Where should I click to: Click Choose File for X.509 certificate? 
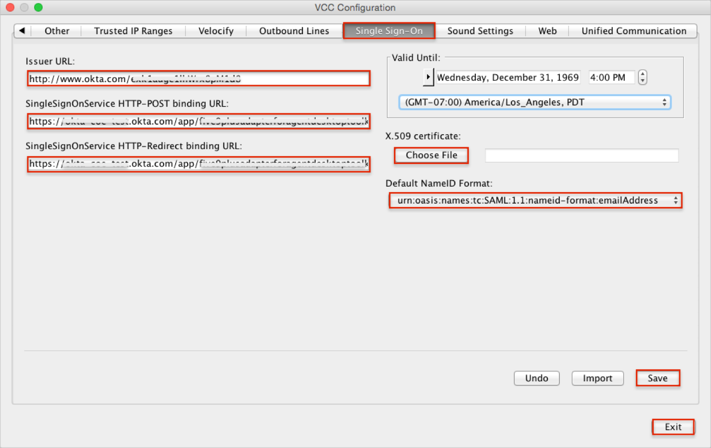click(432, 155)
